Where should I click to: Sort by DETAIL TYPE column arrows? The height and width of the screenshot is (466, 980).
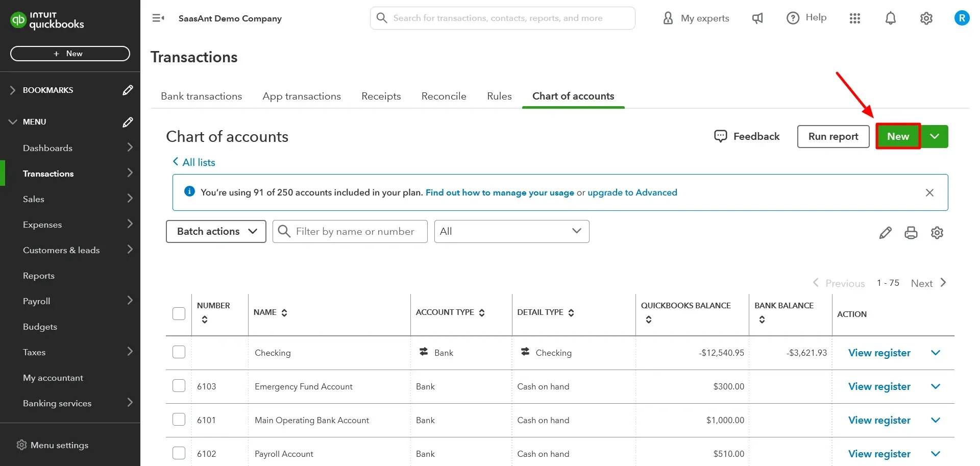pos(571,312)
